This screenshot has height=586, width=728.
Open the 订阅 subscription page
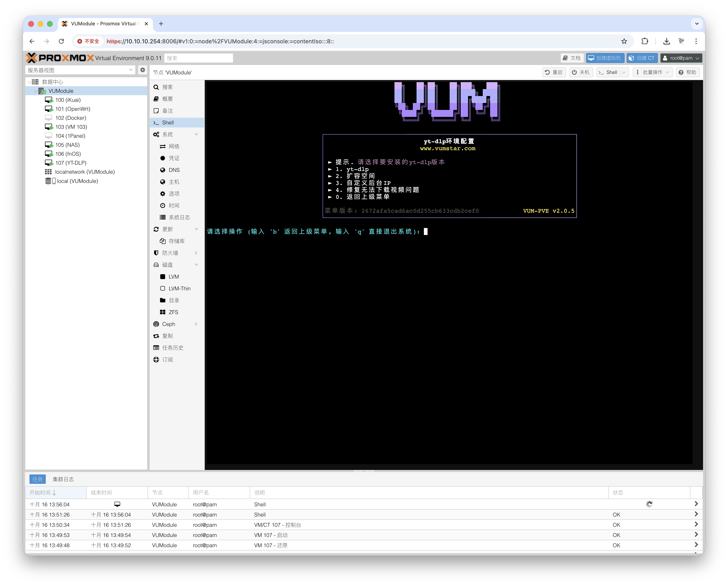(168, 359)
